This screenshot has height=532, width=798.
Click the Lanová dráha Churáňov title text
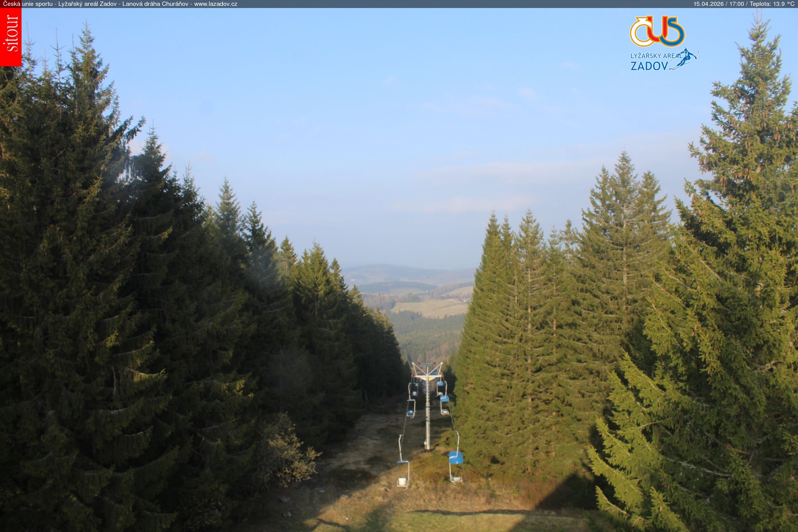(x=155, y=4)
